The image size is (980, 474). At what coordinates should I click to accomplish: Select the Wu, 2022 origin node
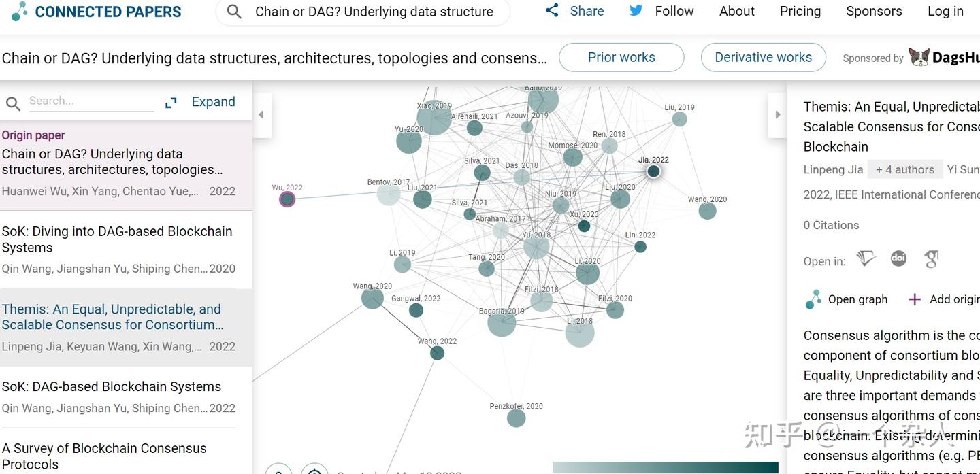[287, 199]
